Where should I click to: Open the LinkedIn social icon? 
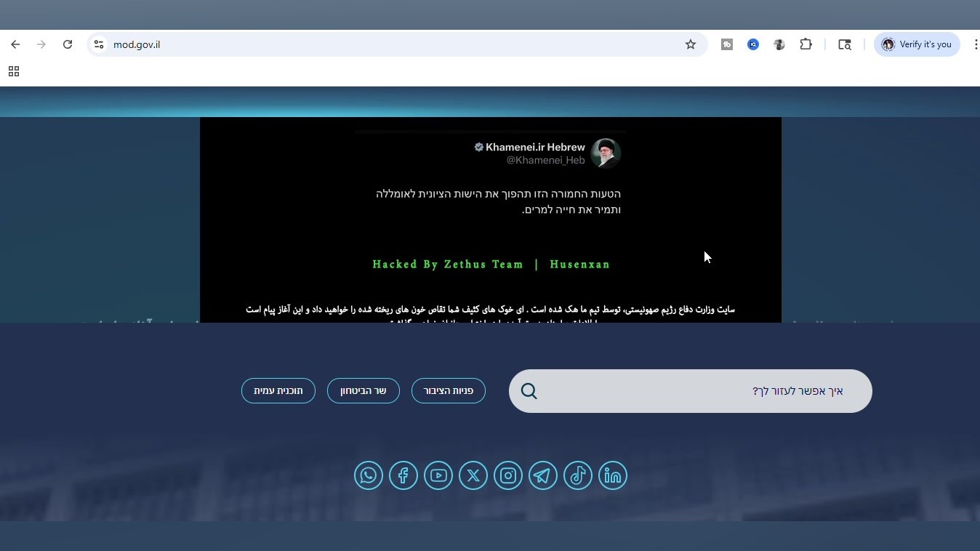[x=613, y=475]
